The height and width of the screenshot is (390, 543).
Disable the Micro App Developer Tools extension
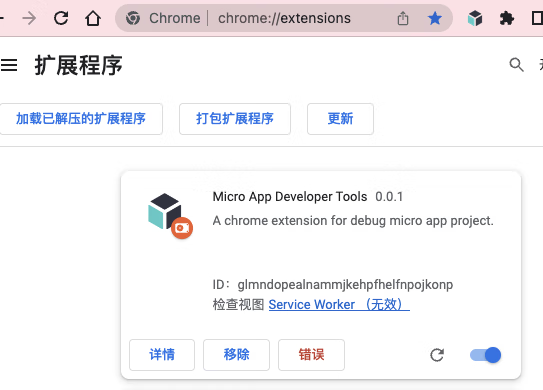485,355
